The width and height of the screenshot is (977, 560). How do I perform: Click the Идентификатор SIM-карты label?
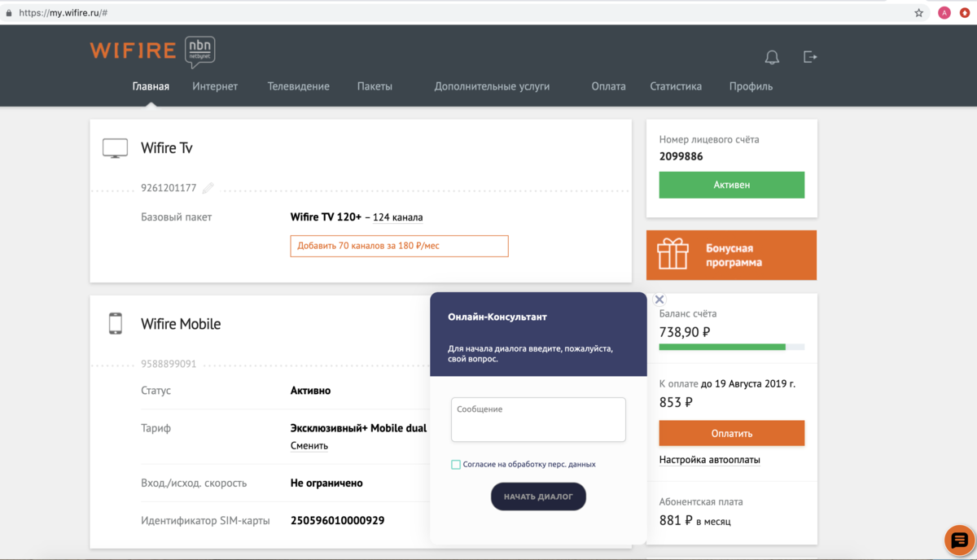(205, 520)
